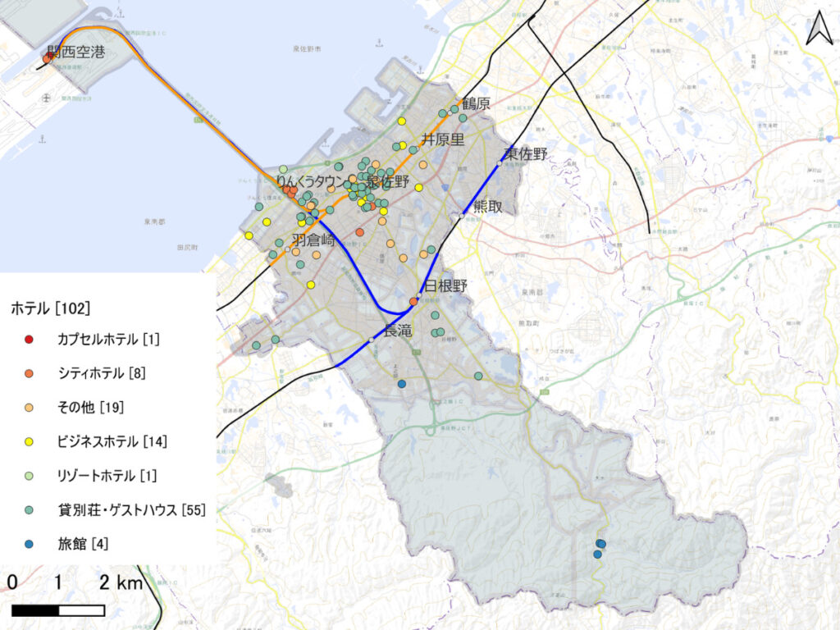Click the orange city hotel marker at 日根野 station

[413, 302]
